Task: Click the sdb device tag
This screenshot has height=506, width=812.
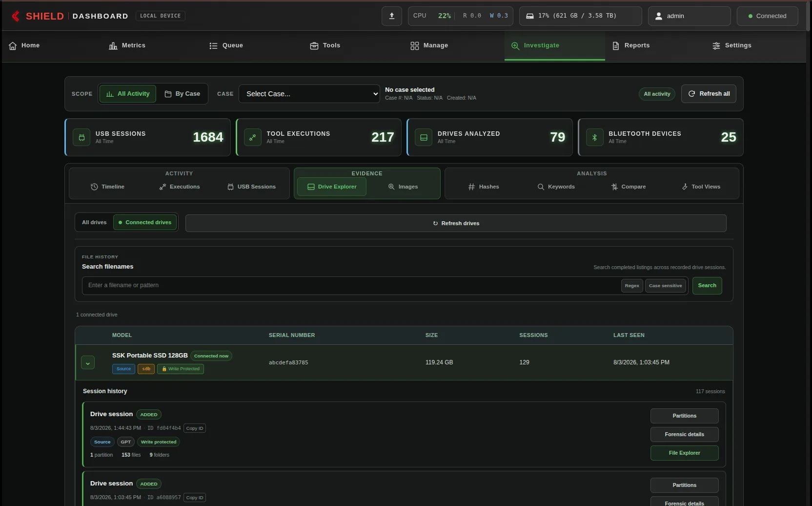Action: click(x=146, y=369)
